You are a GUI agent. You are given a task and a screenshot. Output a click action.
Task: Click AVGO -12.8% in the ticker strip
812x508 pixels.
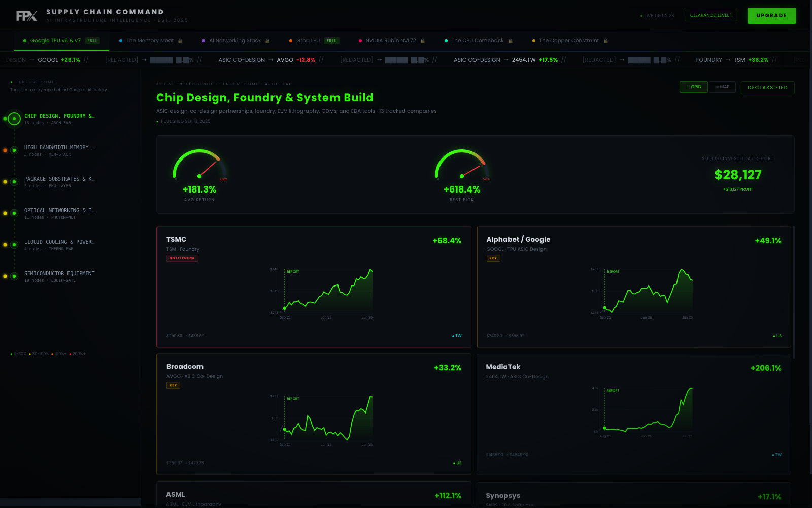click(x=296, y=60)
